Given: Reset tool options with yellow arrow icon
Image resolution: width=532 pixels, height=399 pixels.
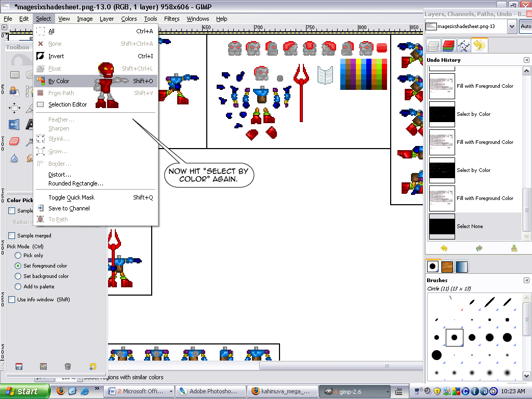Looking at the screenshot, I should click(92, 366).
